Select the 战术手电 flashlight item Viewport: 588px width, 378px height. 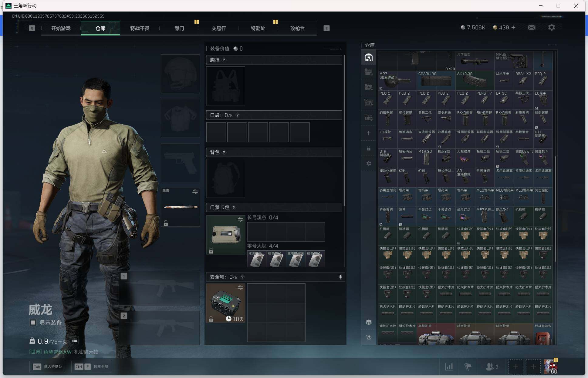tap(504, 81)
